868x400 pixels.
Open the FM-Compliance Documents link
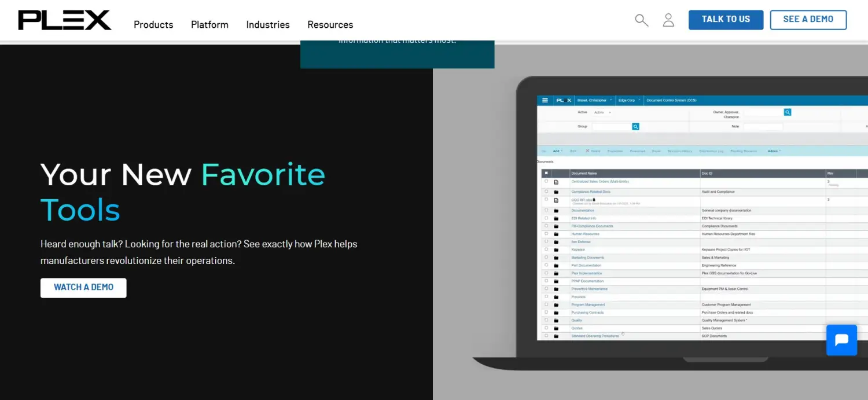tap(592, 226)
